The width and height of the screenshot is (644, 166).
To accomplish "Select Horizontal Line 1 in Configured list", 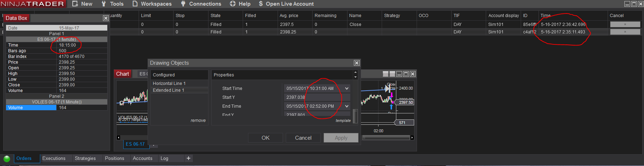I will 169,83.
